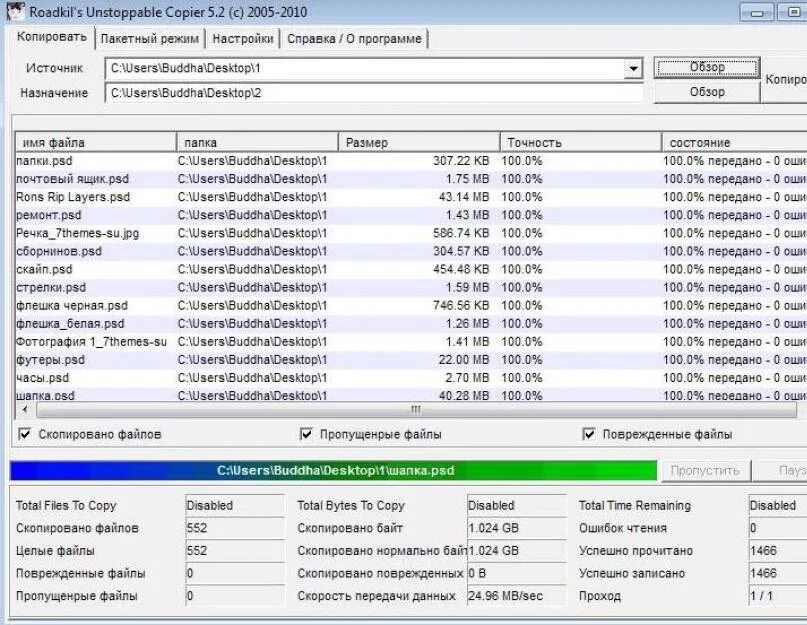Click the left scroll arrow of file list
807x625 pixels.
coord(25,410)
